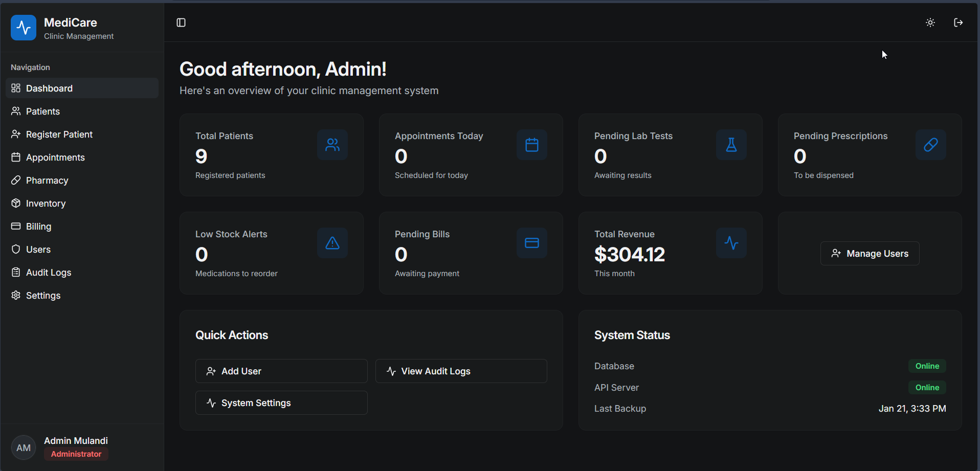980x471 pixels.
Task: Open View Audit Logs quick action
Action: 461,371
